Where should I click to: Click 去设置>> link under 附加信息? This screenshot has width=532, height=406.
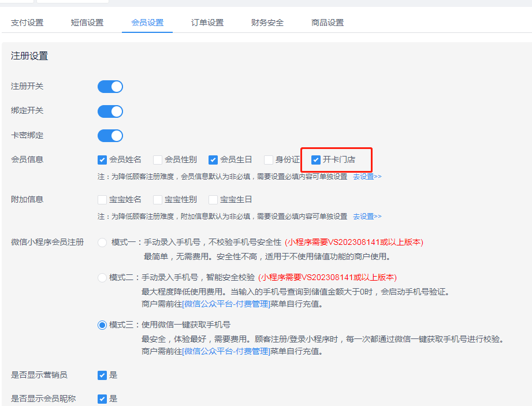click(x=367, y=217)
